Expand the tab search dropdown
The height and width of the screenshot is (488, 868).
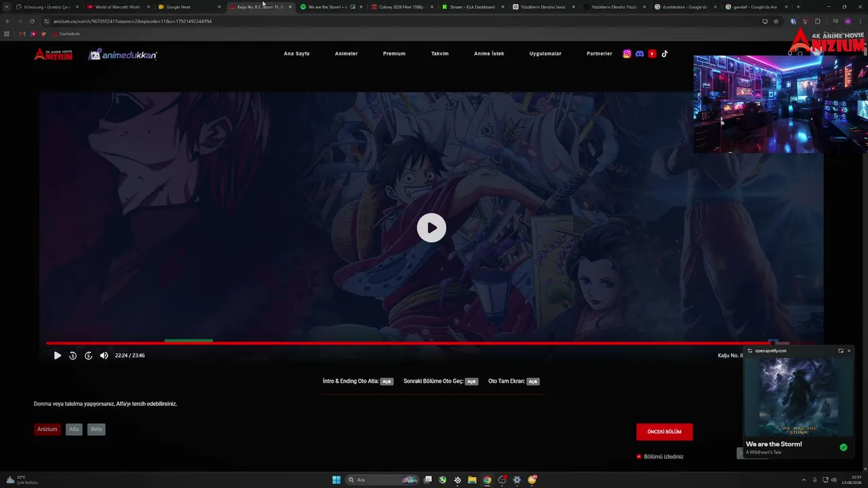(x=7, y=7)
